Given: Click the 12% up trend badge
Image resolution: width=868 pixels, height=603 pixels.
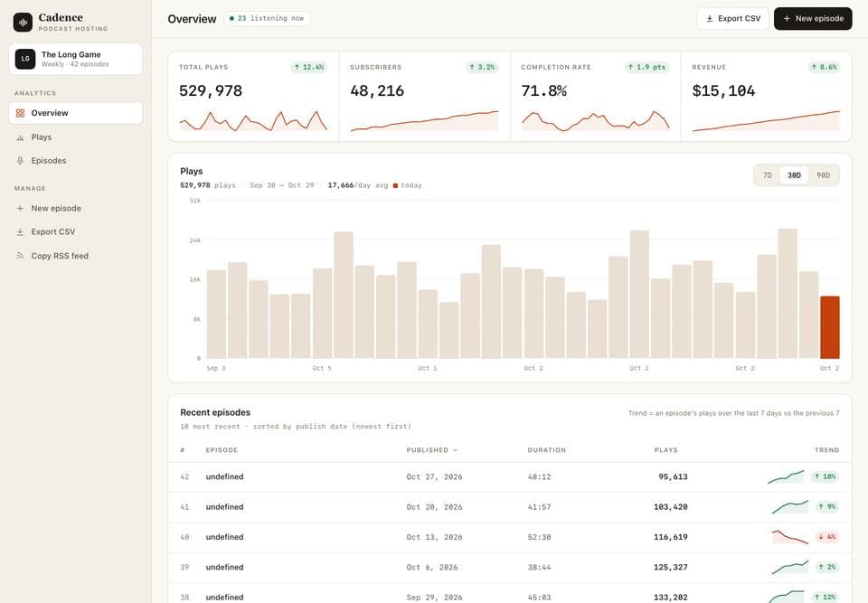Looking at the screenshot, I should click(825, 597).
